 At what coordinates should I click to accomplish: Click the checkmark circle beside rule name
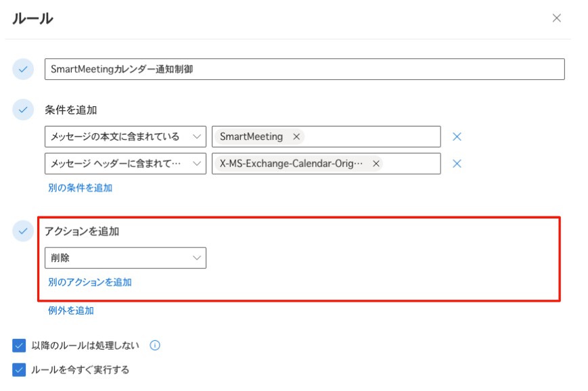pyautogui.click(x=23, y=70)
